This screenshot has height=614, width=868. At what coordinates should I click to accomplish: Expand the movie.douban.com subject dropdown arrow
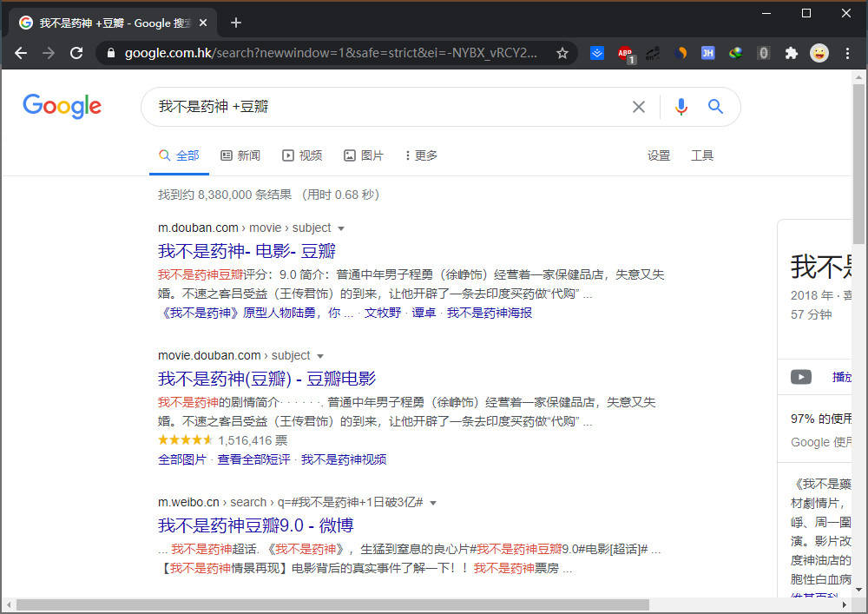[x=319, y=355]
